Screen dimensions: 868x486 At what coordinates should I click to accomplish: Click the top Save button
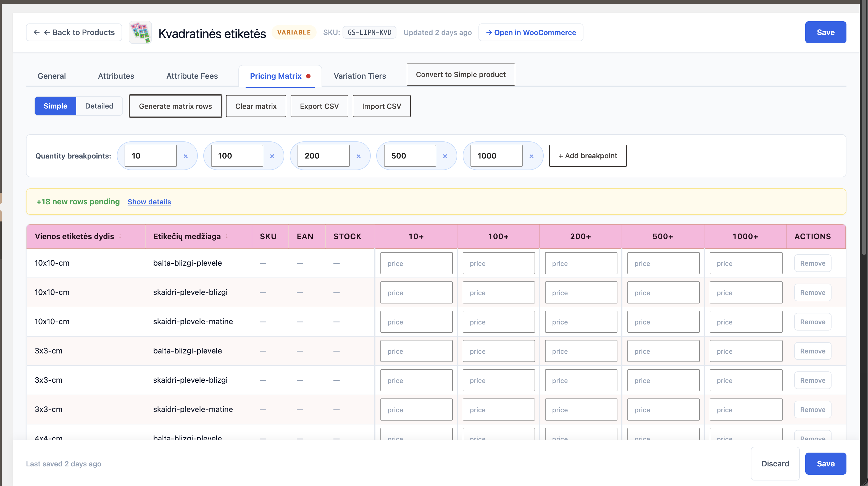click(825, 32)
